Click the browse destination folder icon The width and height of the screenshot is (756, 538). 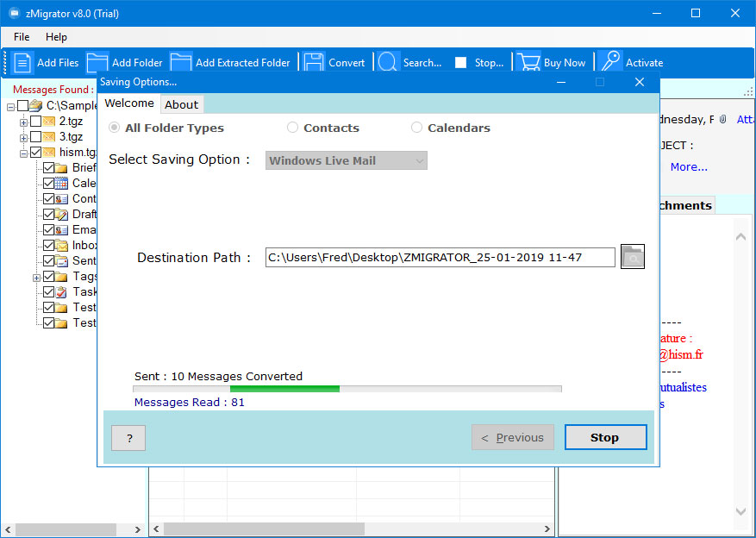(x=632, y=257)
